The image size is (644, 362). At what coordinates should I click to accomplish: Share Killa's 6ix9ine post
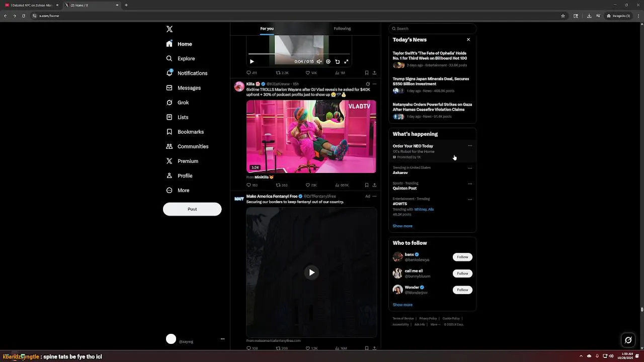click(374, 185)
